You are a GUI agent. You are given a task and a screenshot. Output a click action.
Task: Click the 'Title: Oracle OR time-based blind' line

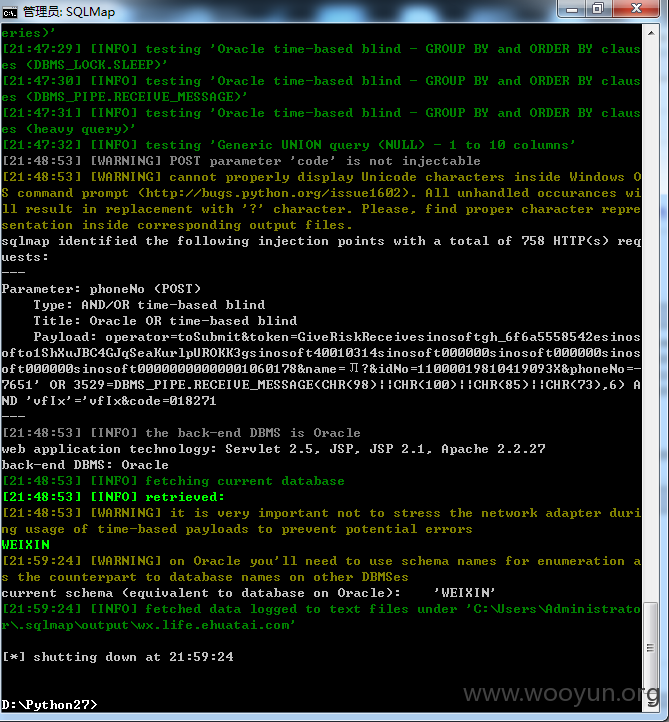tap(165, 321)
